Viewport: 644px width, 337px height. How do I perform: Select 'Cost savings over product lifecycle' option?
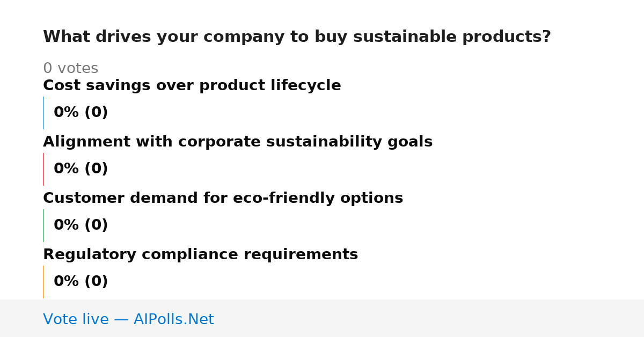pyautogui.click(x=192, y=86)
